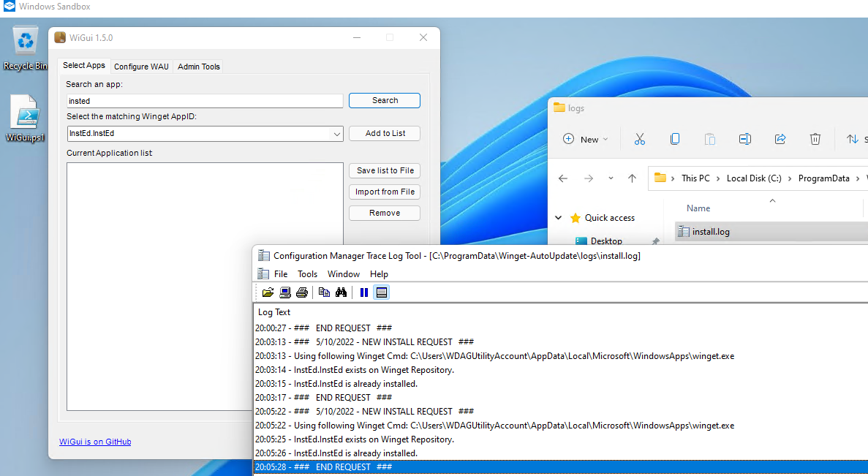Screen dimensions: 868x476
Task: Open a log file in Trace Log Tool
Action: click(267, 292)
